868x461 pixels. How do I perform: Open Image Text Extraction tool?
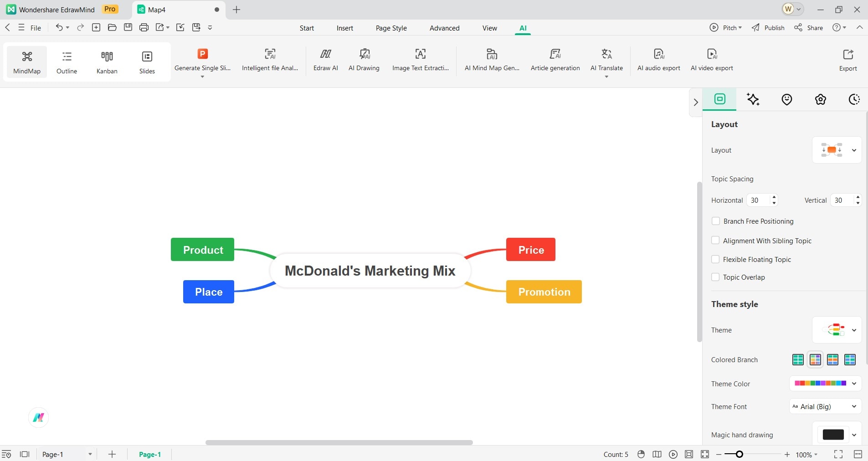point(421,60)
